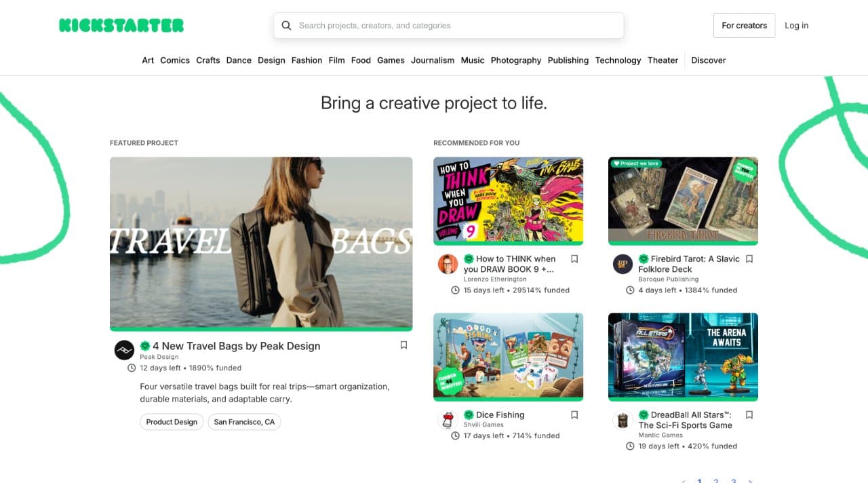This screenshot has width=868, height=483.
Task: Click the Kickstarter logo
Action: click(x=121, y=26)
